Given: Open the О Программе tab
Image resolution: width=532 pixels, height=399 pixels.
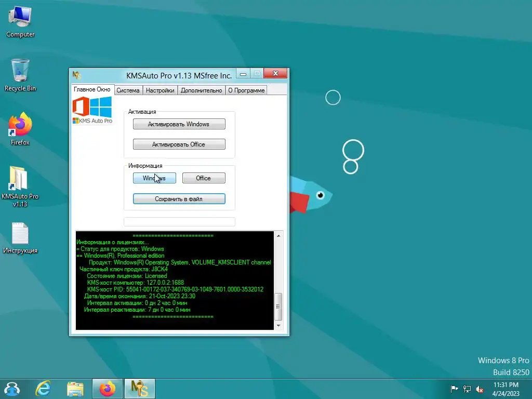Looking at the screenshot, I should [x=246, y=90].
